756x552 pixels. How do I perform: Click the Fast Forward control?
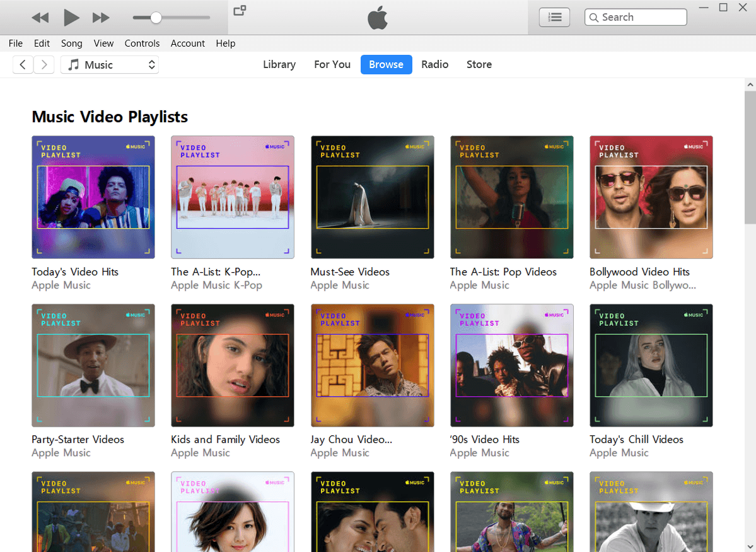tap(101, 17)
